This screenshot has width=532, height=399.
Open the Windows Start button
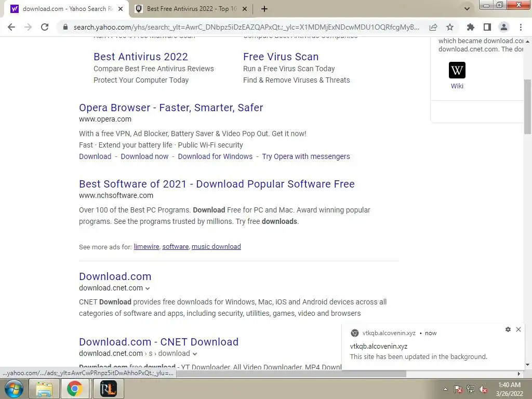[14, 389]
